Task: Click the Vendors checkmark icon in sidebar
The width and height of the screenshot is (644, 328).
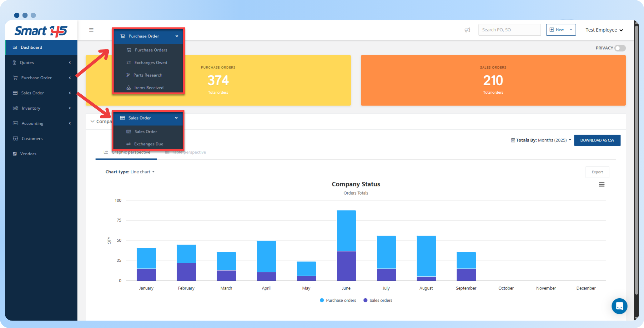Action: tap(15, 154)
